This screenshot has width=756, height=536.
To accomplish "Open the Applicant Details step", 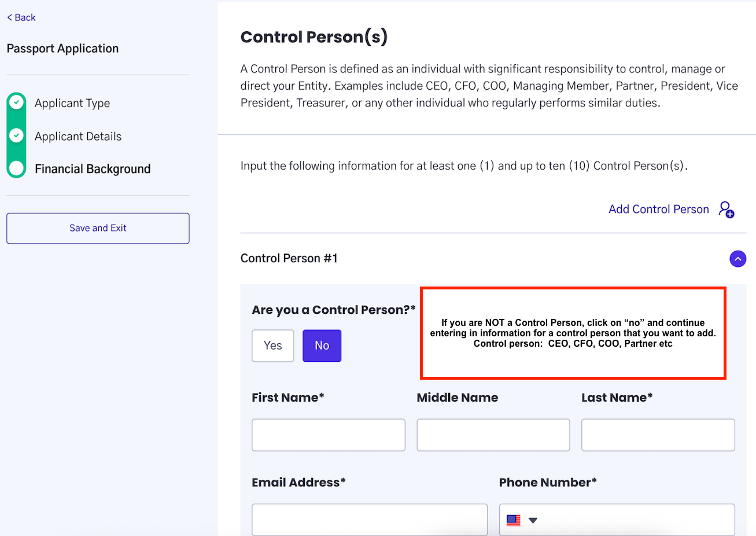I will coord(78,136).
